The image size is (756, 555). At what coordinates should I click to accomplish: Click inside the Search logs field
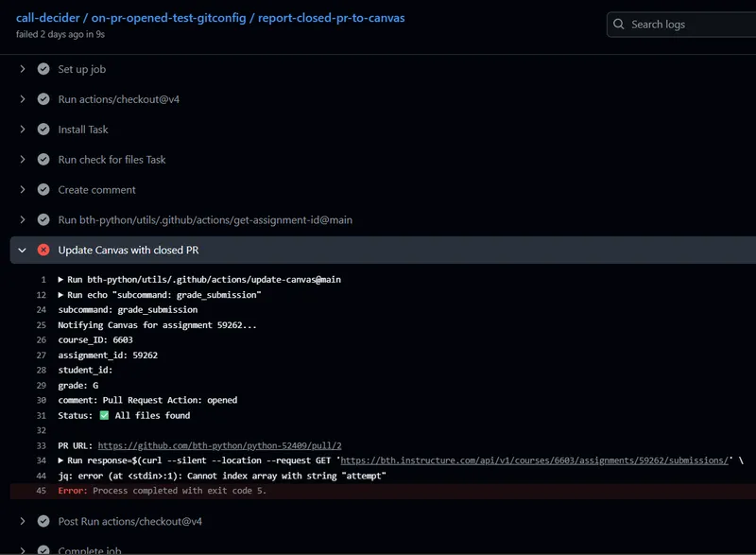coord(685,25)
